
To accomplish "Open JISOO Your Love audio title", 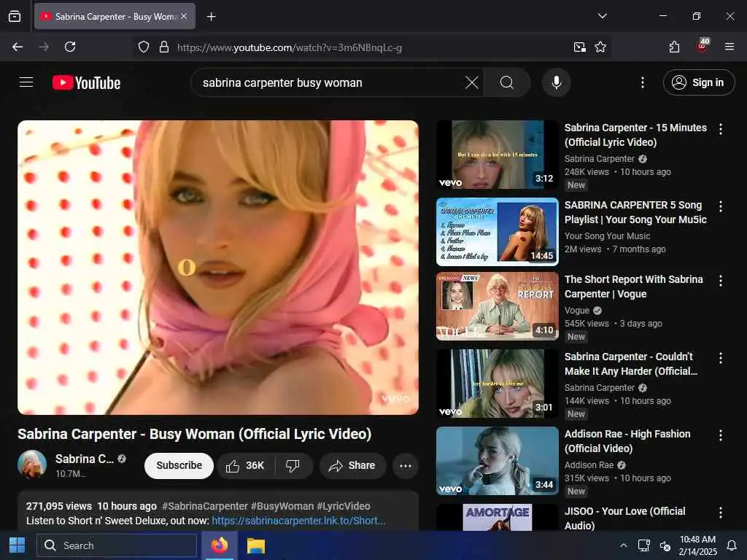I will (x=624, y=518).
